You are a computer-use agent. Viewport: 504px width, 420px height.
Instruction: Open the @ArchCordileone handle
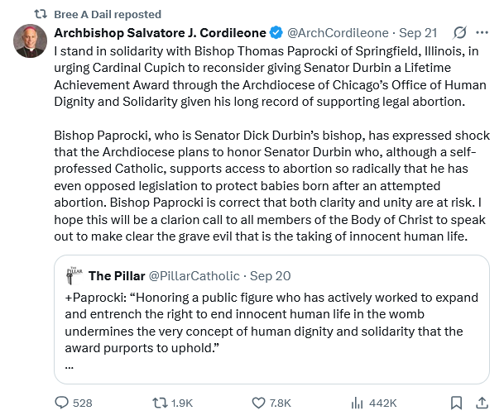point(337,33)
